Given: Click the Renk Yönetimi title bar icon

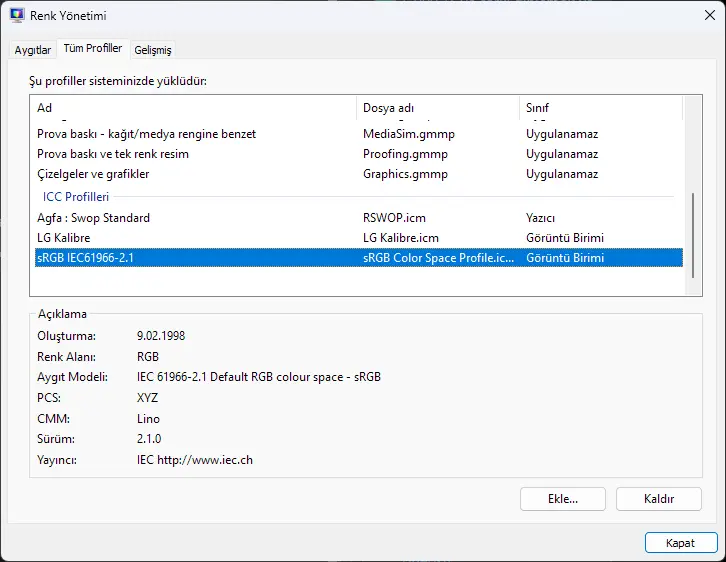Looking at the screenshot, I should coord(17,15).
